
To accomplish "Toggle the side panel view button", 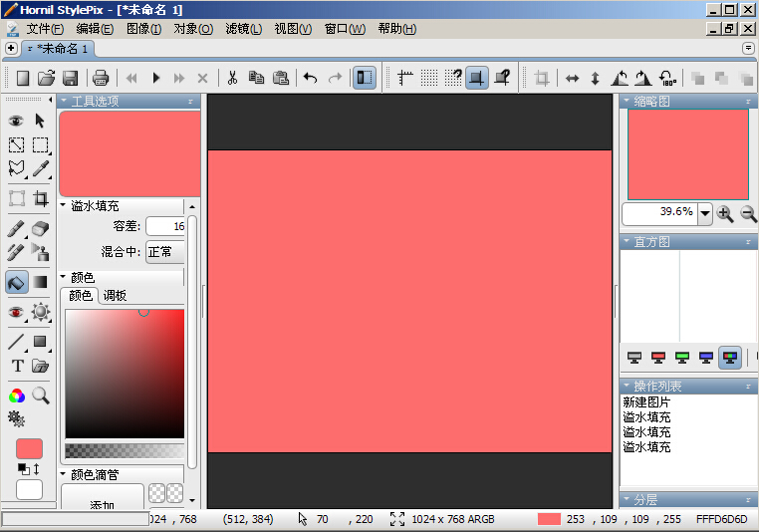I will (365, 78).
